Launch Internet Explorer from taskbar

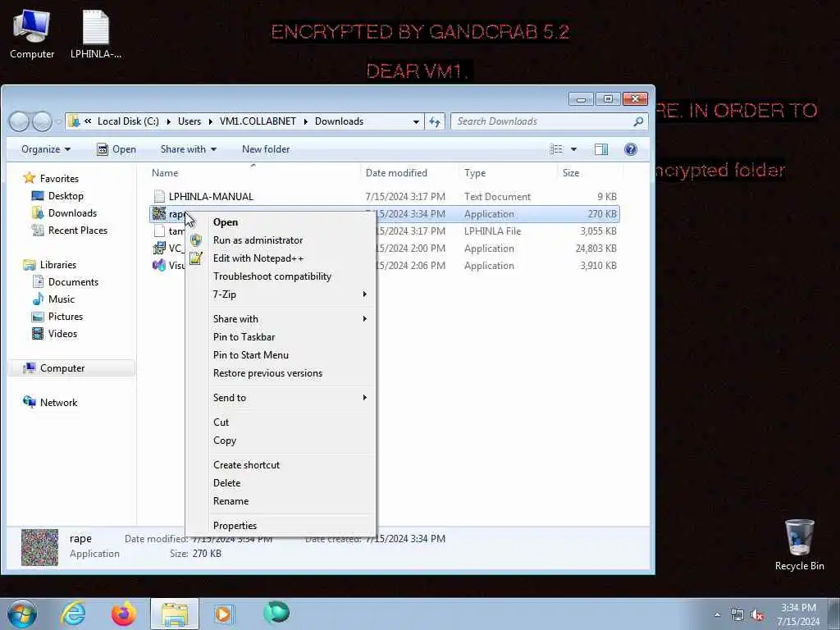click(x=73, y=614)
